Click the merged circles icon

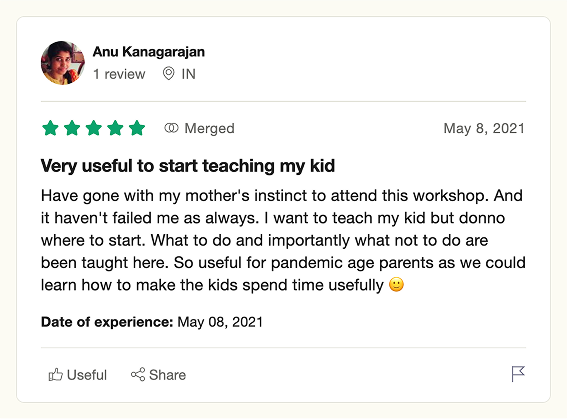tap(171, 128)
